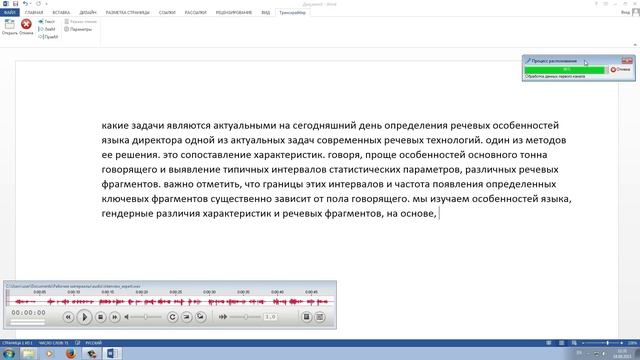640x360 pixels.
Task: Click the word 'гендерные' in the document
Action: click(x=127, y=213)
